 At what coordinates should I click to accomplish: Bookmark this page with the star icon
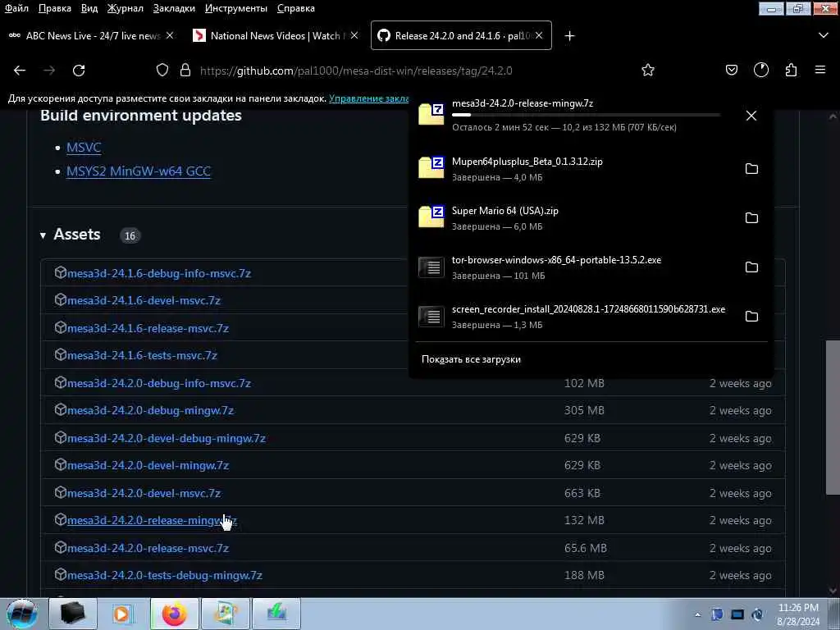(648, 71)
